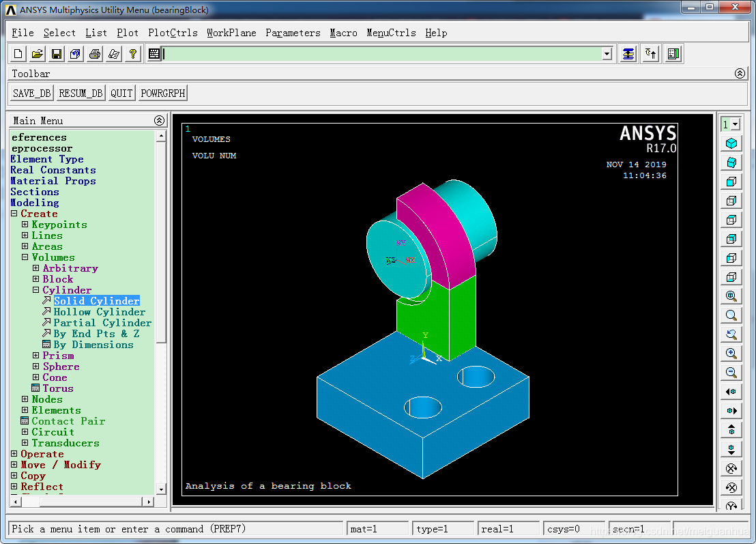Screen dimensions: 756x544
Task: Expand the Operate tree node
Action: click(14, 454)
